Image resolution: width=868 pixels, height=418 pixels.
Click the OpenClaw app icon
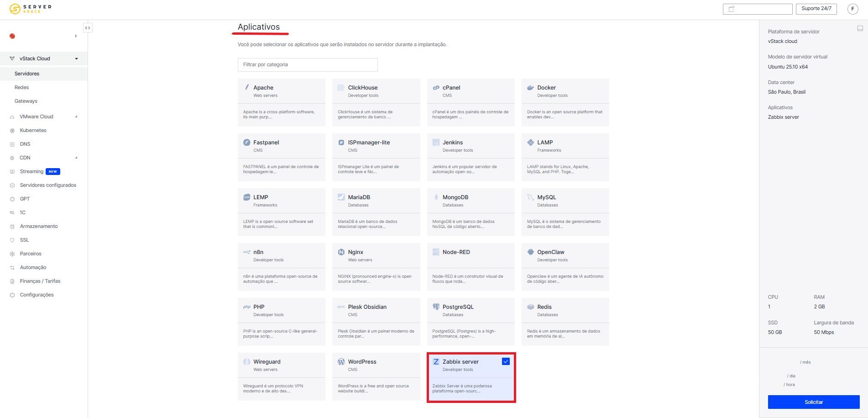[x=530, y=252]
